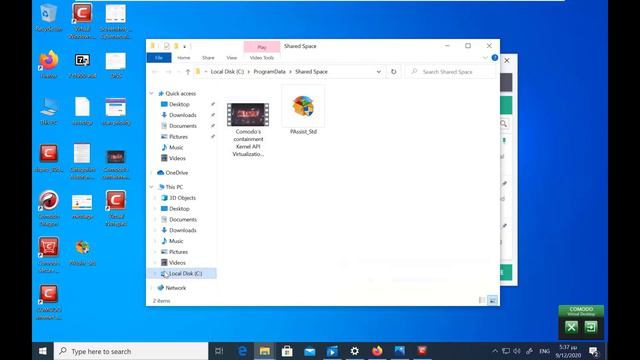Select 3D Objects under This PC
The image size is (640, 360).
pyautogui.click(x=182, y=198)
